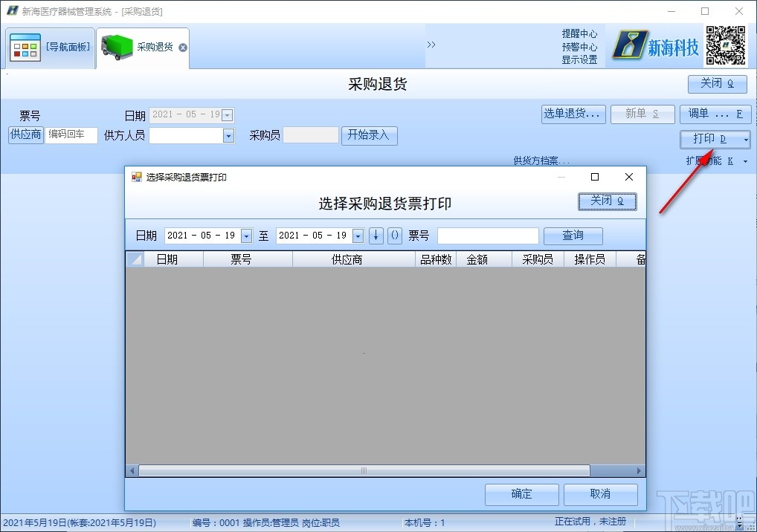Click the >> chevron on the toolbar
This screenshot has width=757, height=532.
431,45
